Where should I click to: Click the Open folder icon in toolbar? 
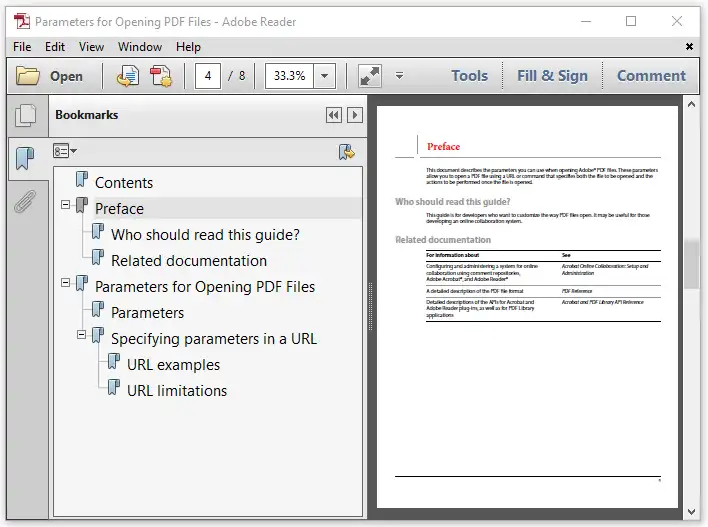pos(28,76)
